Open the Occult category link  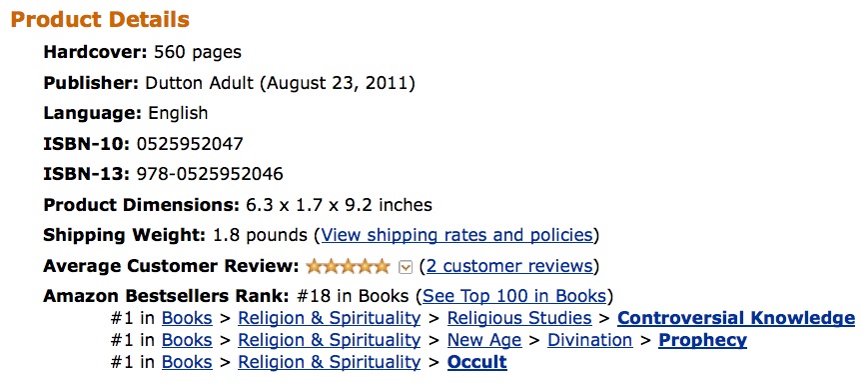[477, 362]
